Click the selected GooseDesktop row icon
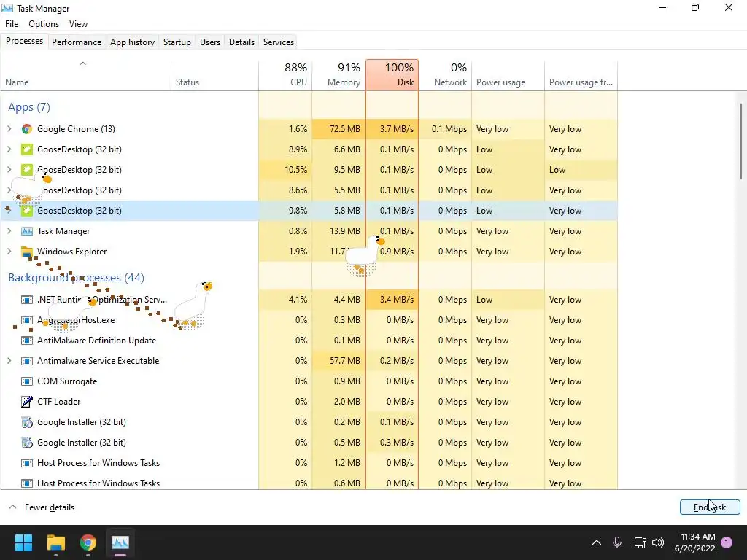 click(x=27, y=211)
